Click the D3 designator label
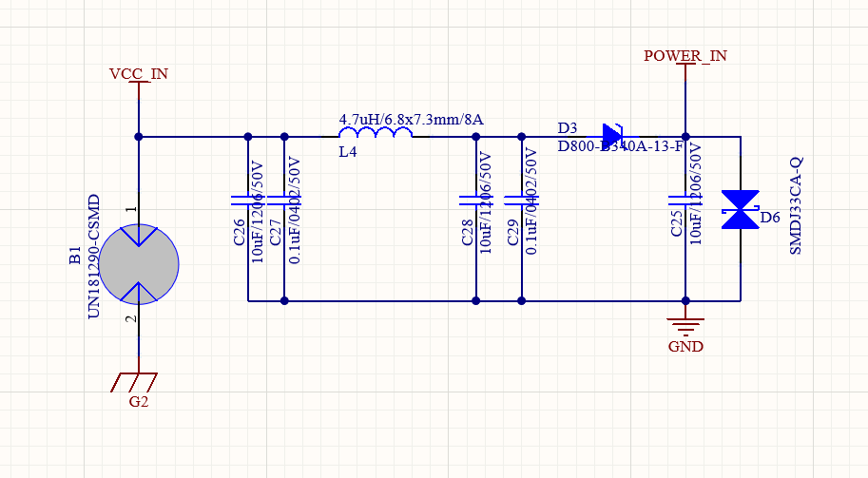Viewport: 868px width, 478px height. [x=568, y=128]
